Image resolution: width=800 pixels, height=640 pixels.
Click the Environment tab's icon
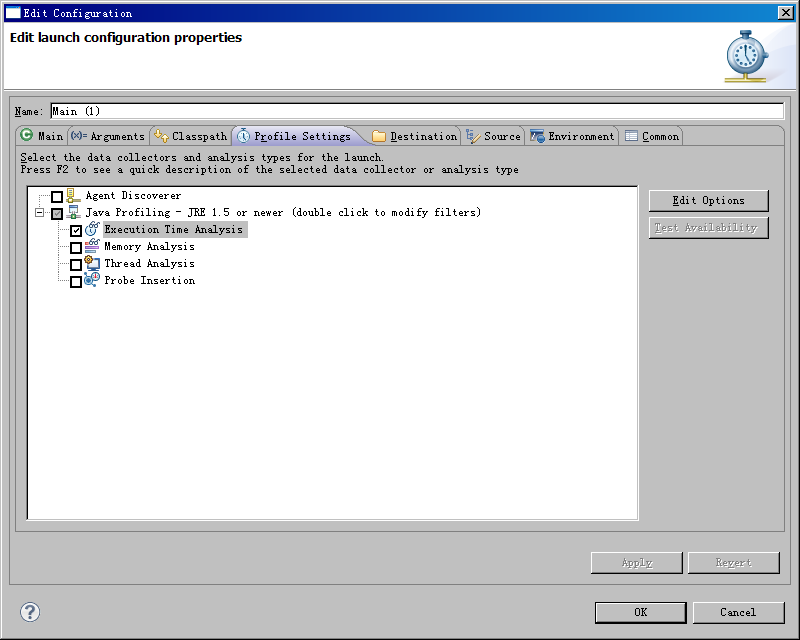pyautogui.click(x=537, y=136)
